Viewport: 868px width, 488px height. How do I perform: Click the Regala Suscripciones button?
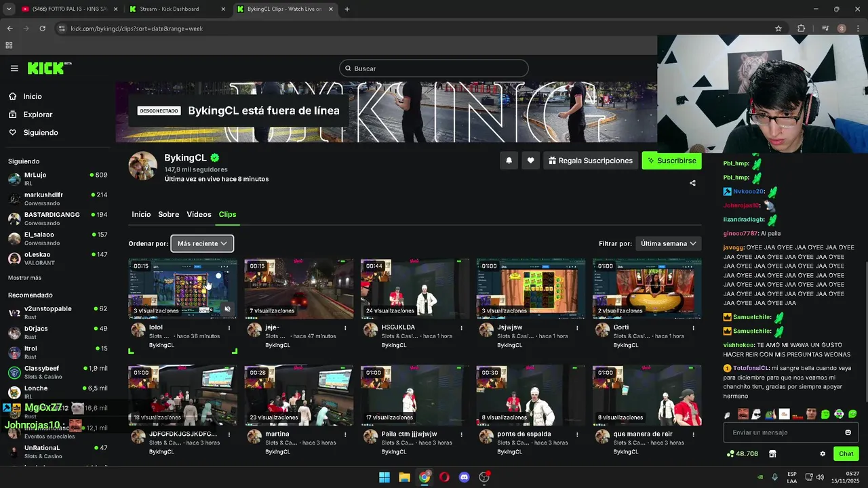(591, 161)
